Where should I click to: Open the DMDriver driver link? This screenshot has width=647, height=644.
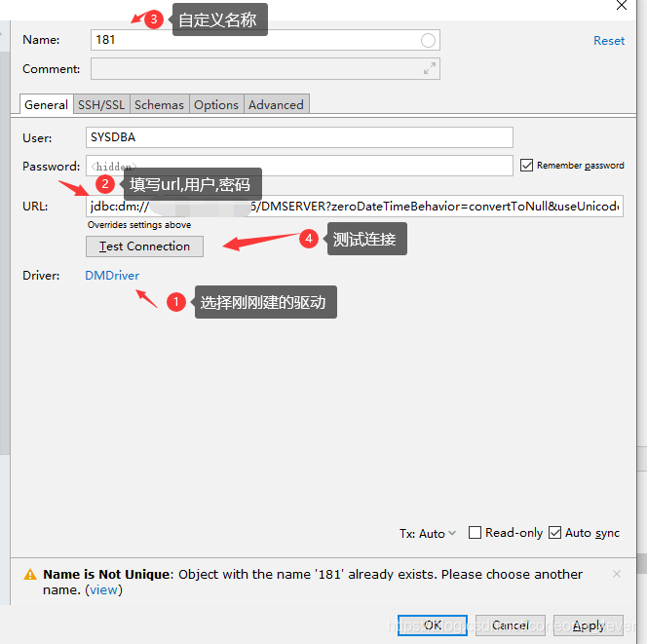click(x=112, y=275)
